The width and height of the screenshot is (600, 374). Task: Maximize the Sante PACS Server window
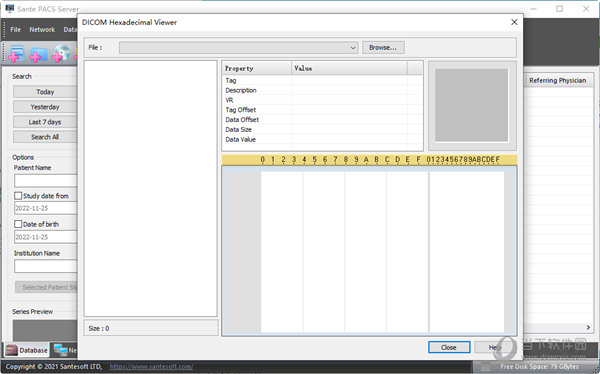[559, 8]
